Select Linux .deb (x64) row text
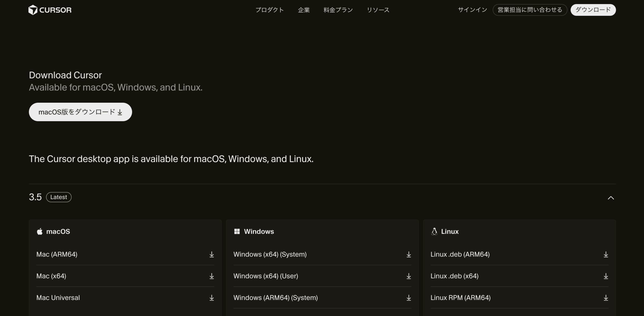 point(454,276)
